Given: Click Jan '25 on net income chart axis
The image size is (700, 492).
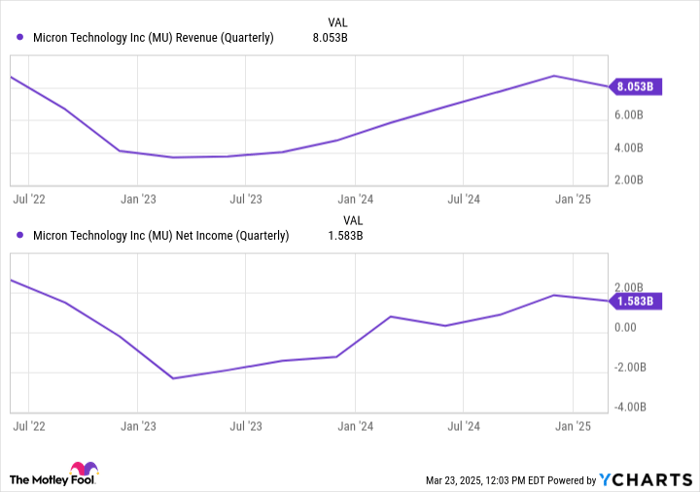Looking at the screenshot, I should click(x=573, y=426).
